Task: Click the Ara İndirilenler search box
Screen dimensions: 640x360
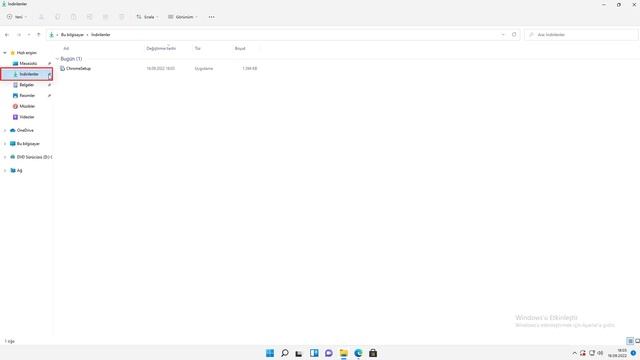Action: 581,35
